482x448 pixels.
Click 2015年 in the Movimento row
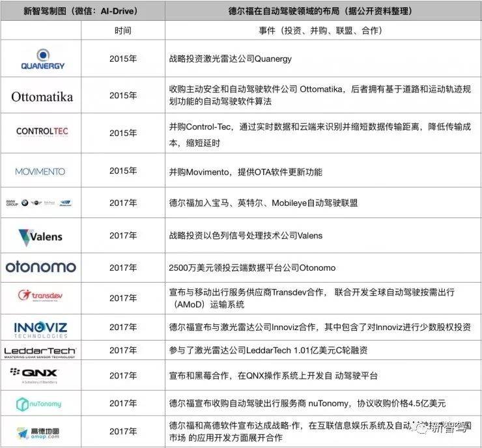[x=123, y=171]
